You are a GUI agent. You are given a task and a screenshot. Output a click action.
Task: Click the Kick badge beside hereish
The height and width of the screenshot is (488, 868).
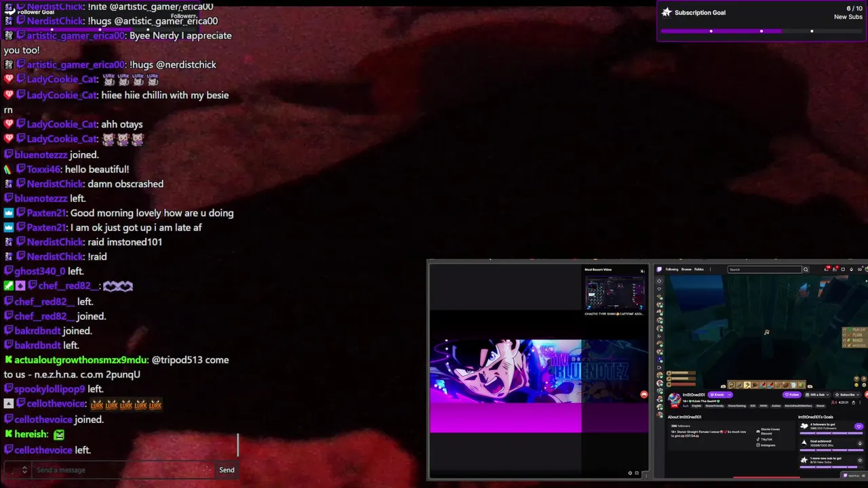[8, 434]
